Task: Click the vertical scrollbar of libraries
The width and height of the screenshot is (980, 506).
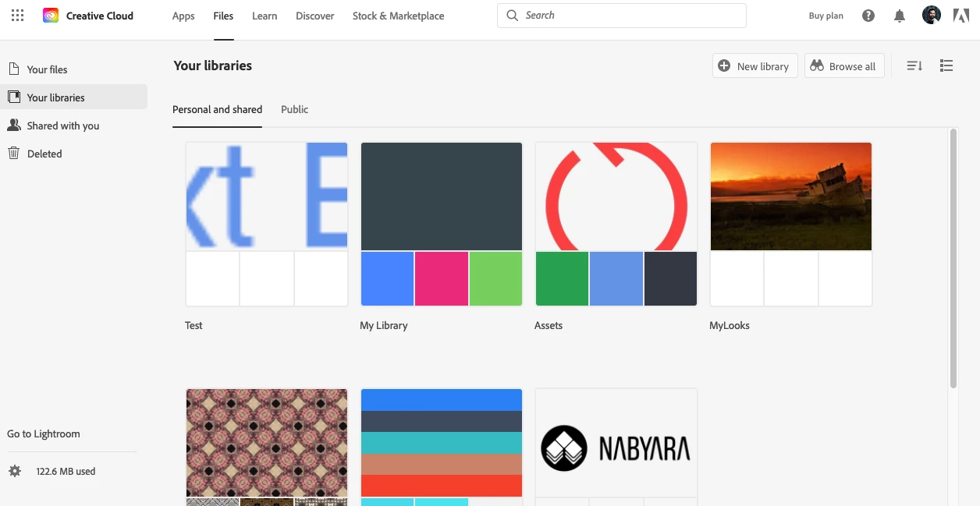Action: point(953,259)
